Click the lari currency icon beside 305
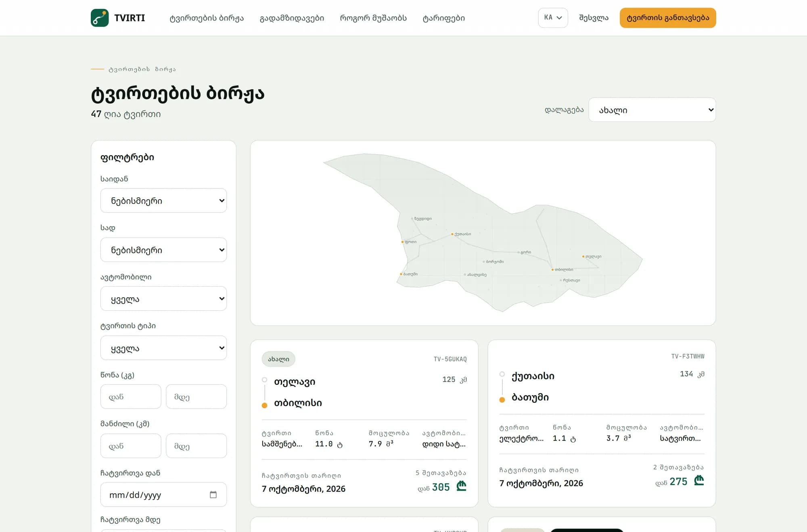Viewport: 807px width, 532px height. (x=461, y=486)
